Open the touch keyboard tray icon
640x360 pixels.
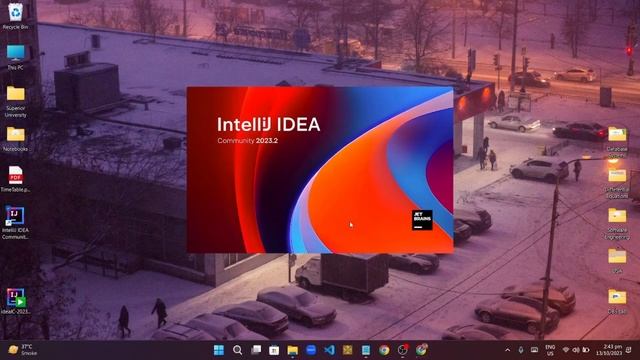coord(534,350)
